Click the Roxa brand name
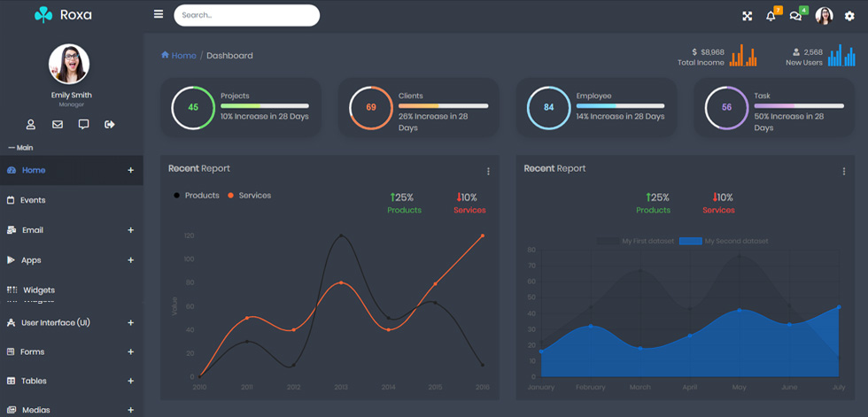The height and width of the screenshot is (417, 868). pos(76,15)
